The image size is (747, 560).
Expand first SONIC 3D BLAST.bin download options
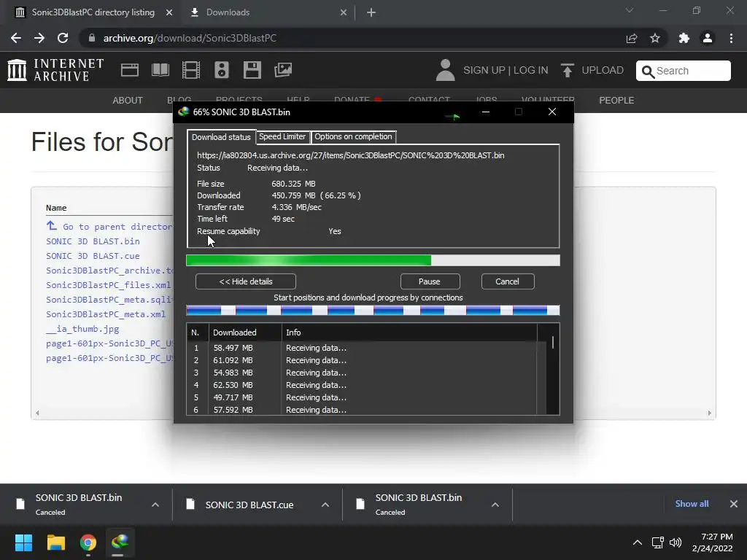(155, 505)
